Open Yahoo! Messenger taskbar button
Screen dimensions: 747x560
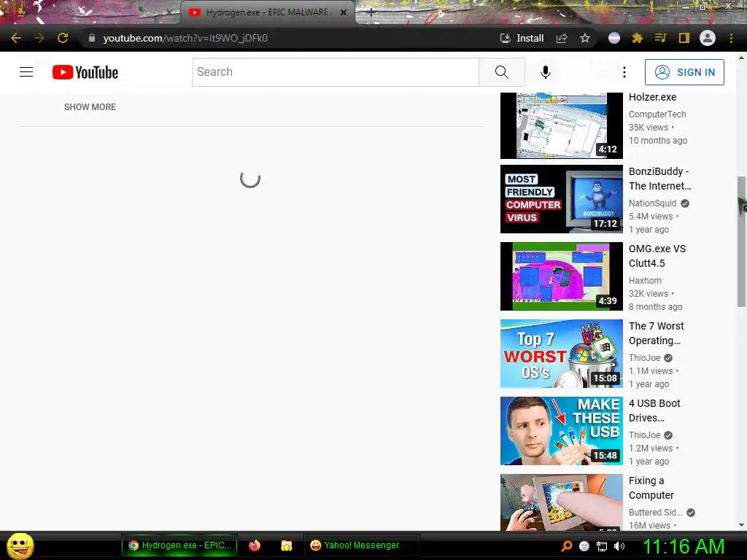361,545
